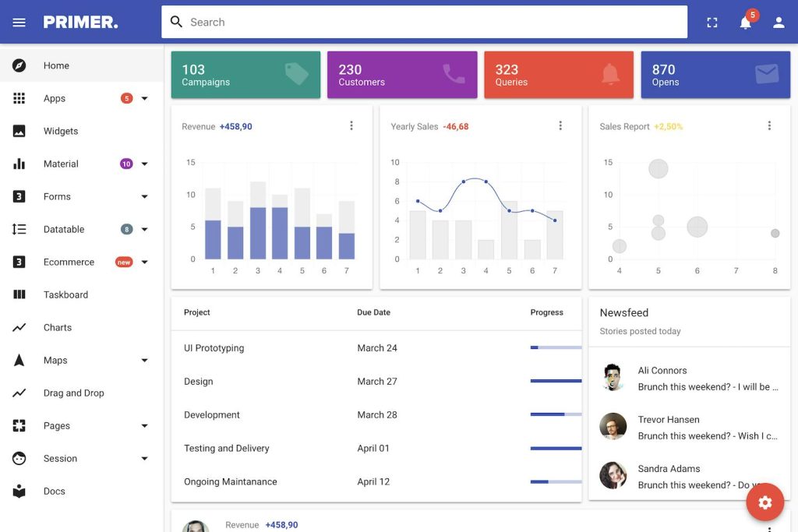The width and height of the screenshot is (798, 532).
Task: Select the Taskboard sidebar icon
Action: (65, 294)
